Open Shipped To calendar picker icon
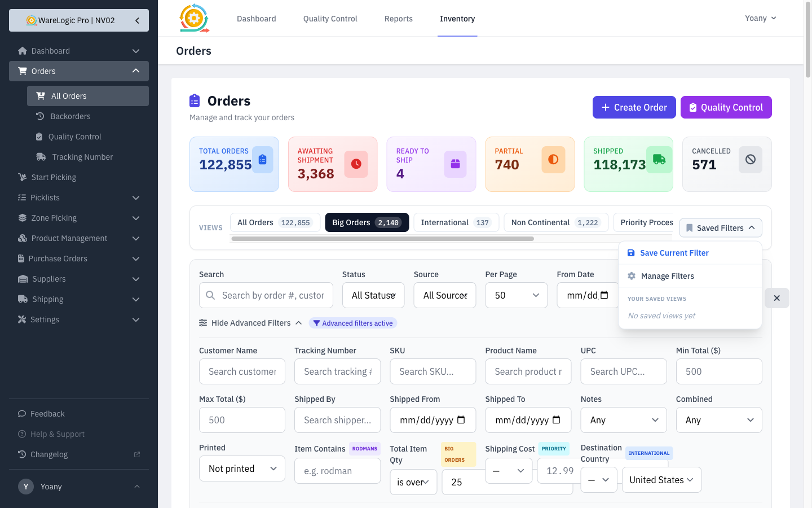This screenshot has height=508, width=812. tap(557, 420)
